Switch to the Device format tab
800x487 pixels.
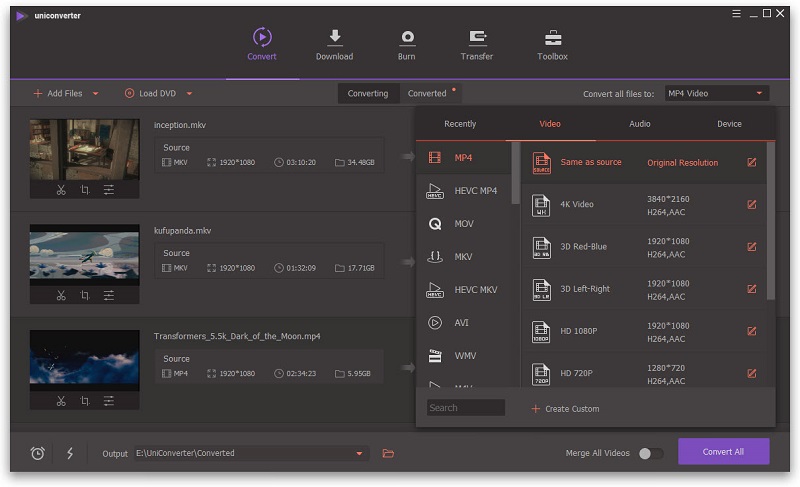pyautogui.click(x=729, y=124)
